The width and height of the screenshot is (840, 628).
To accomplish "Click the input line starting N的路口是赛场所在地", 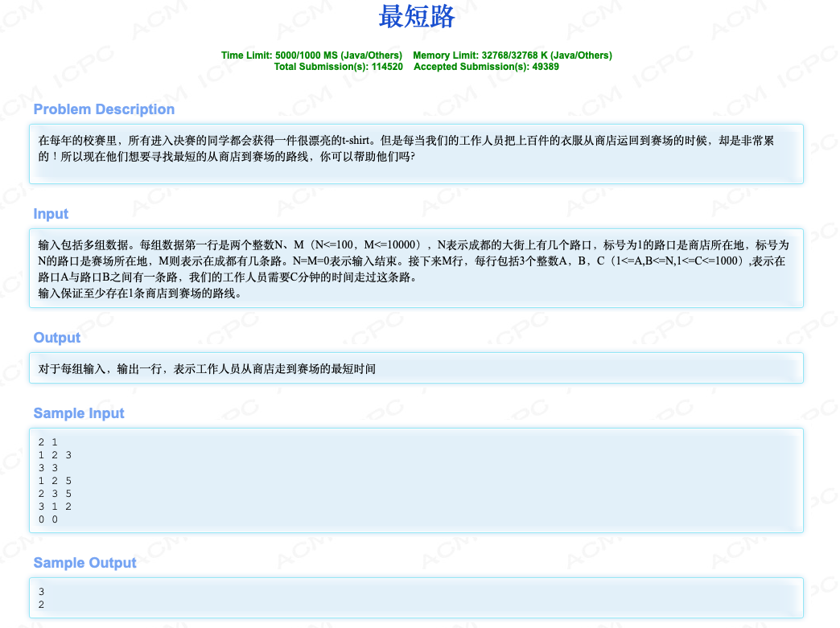I will pyautogui.click(x=411, y=261).
